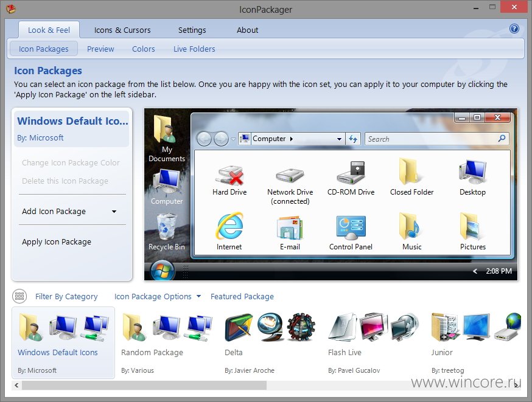Select the Junior icon package
Screen dimensions: 532x402
(x=475, y=342)
